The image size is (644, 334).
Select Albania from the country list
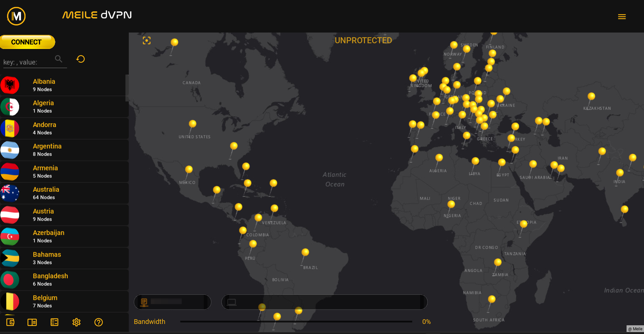[x=64, y=85]
